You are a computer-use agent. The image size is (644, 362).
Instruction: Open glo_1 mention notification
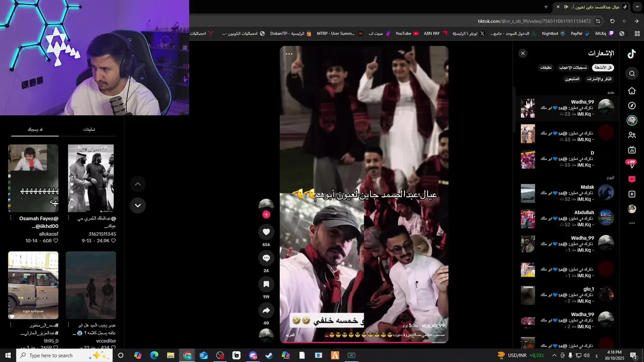(x=567, y=295)
